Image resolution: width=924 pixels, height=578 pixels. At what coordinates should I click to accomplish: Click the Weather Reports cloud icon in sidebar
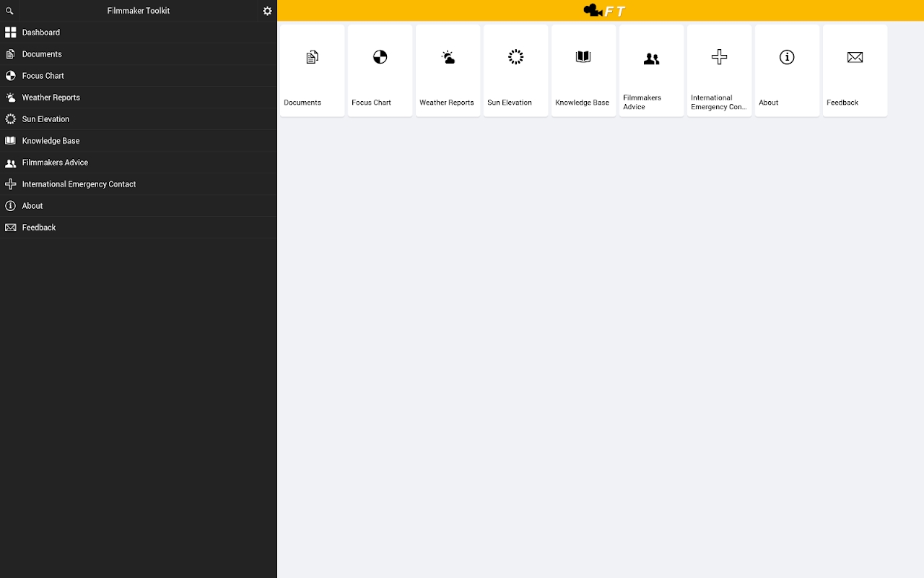[10, 98]
